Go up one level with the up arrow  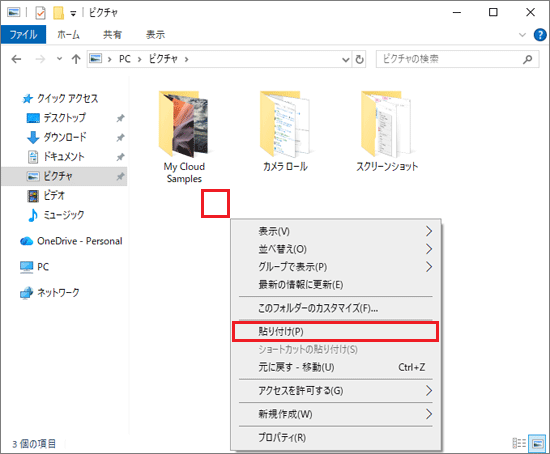76,59
